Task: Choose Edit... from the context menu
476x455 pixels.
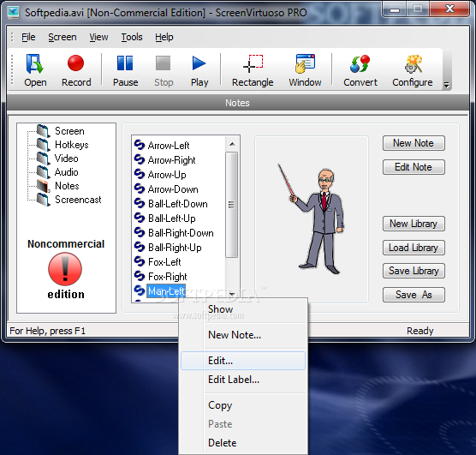Action: pyautogui.click(x=243, y=361)
